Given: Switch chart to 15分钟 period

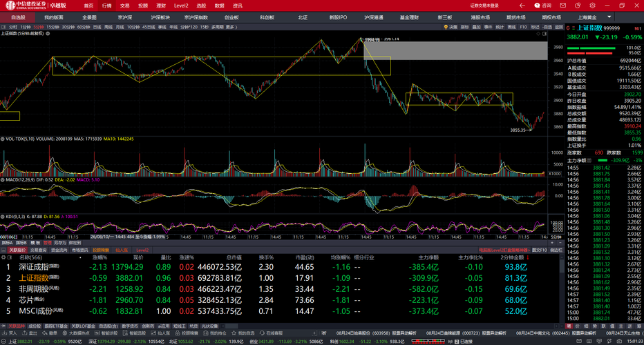Looking at the screenshot, I should 53,27.
